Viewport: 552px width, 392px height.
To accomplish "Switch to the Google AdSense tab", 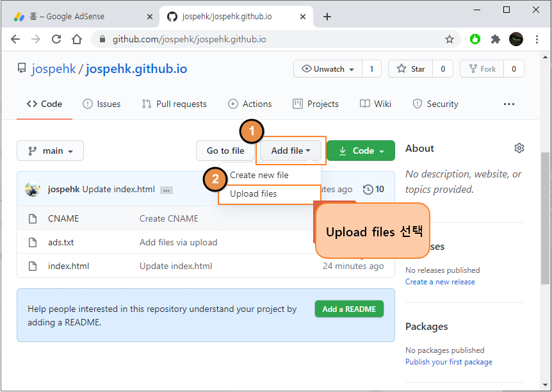I will click(x=80, y=17).
